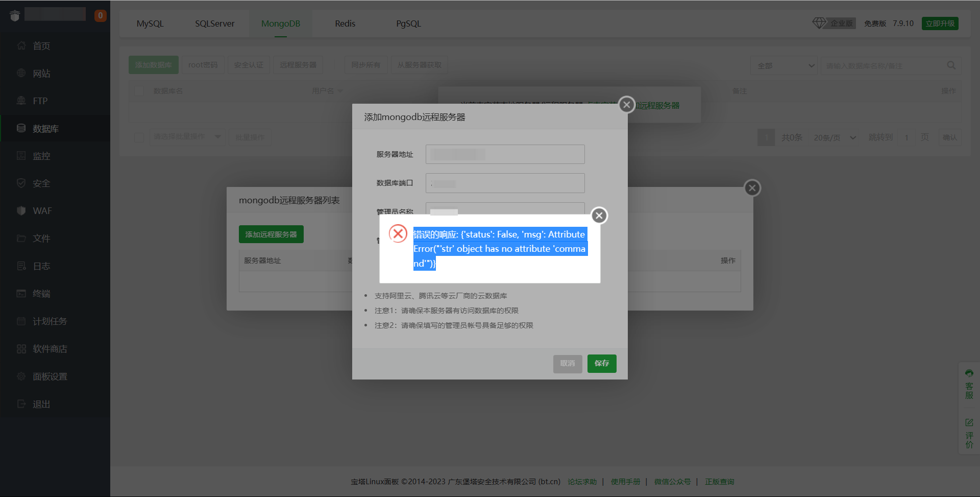Open the 评价 feedback widget
Viewport: 980px width, 497px height.
969,433
